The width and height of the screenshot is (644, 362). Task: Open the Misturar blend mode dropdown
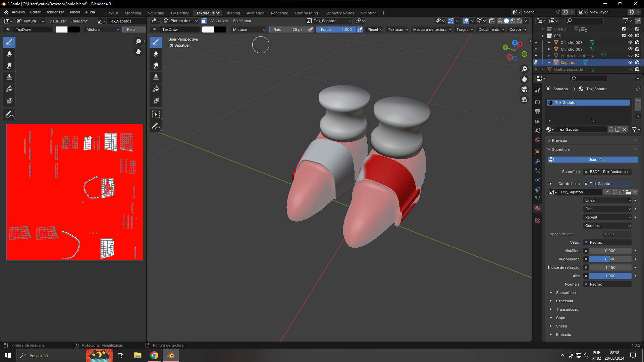point(249,29)
